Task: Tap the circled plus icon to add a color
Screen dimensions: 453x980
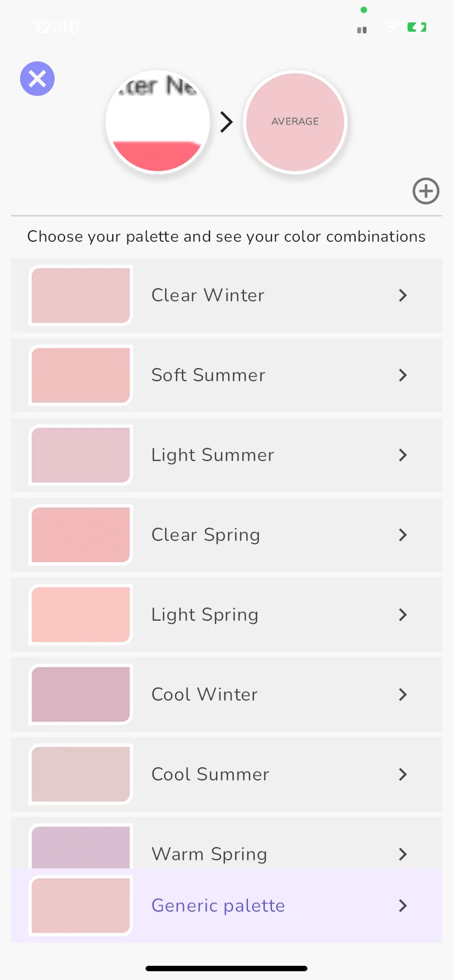Action: (x=426, y=191)
